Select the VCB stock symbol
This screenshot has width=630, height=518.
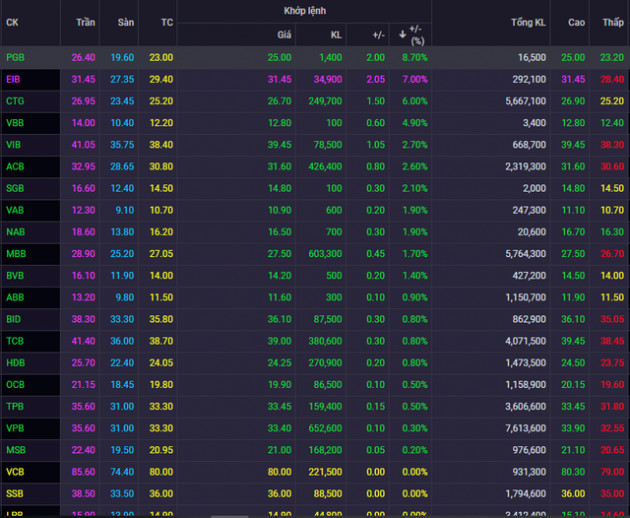click(x=15, y=472)
